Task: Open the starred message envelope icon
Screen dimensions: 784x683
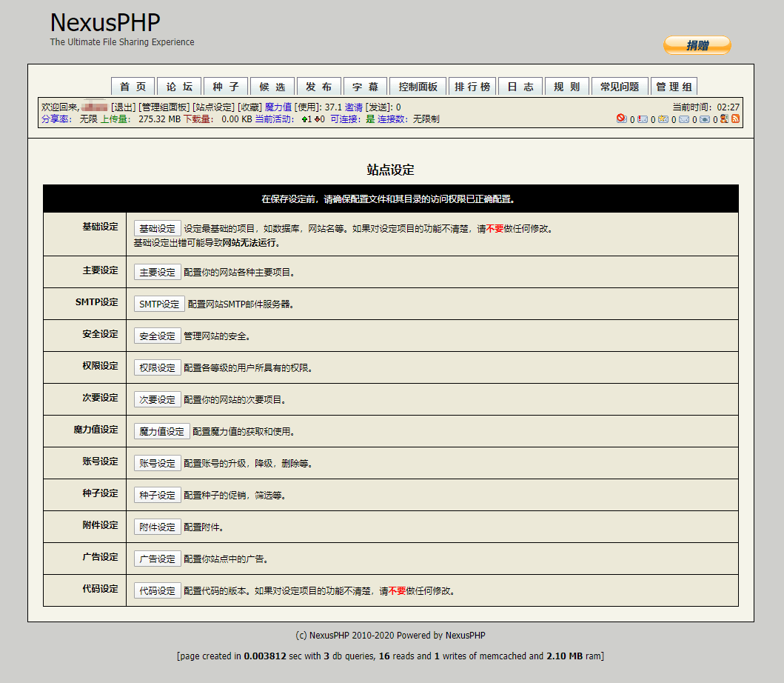Action: click(663, 119)
